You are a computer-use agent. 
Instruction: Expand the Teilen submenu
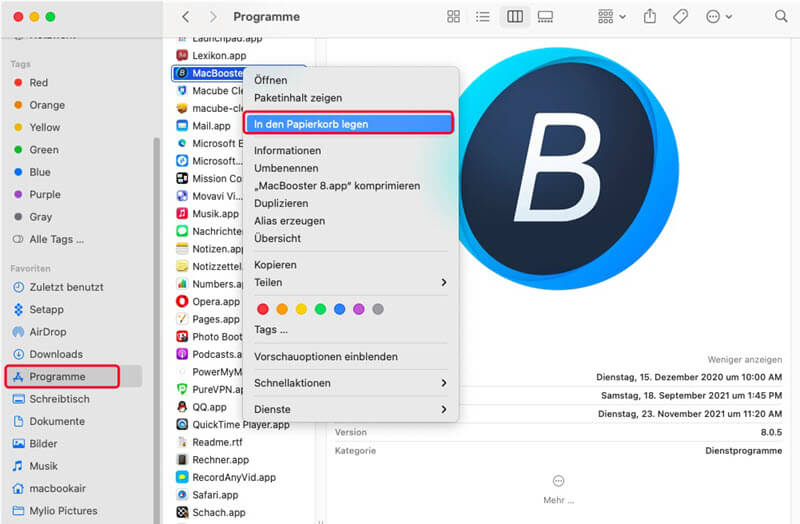(x=351, y=283)
